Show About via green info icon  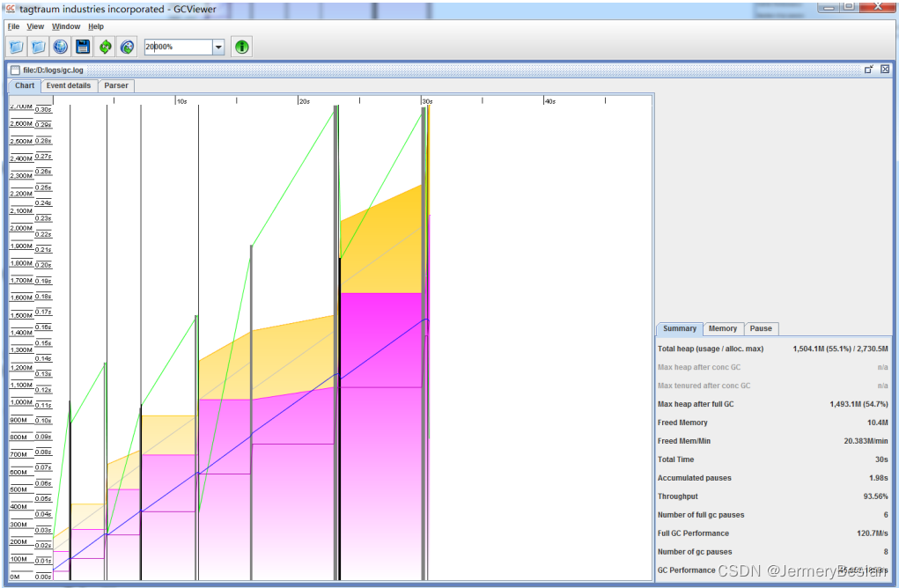[x=242, y=47]
